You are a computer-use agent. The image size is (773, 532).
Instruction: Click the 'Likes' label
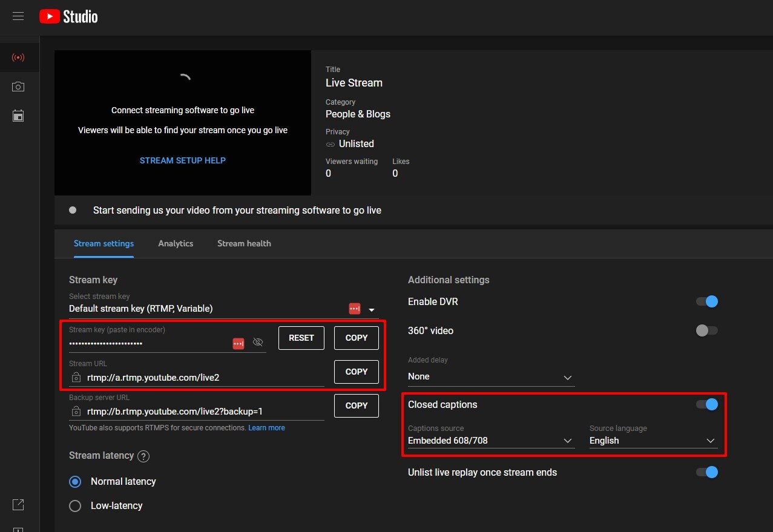(401, 162)
